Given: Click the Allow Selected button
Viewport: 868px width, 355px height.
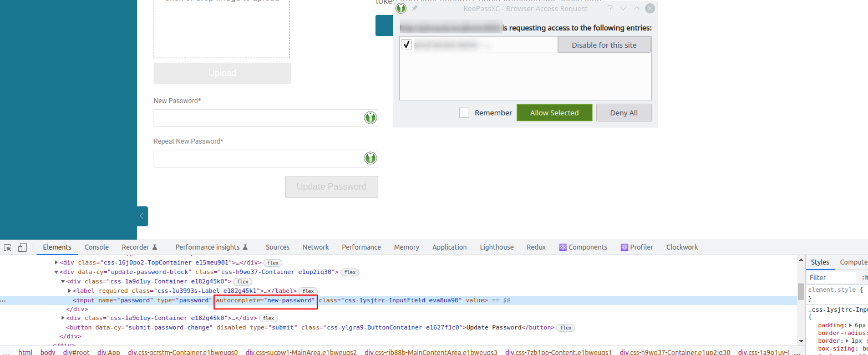Looking at the screenshot, I should pos(554,113).
